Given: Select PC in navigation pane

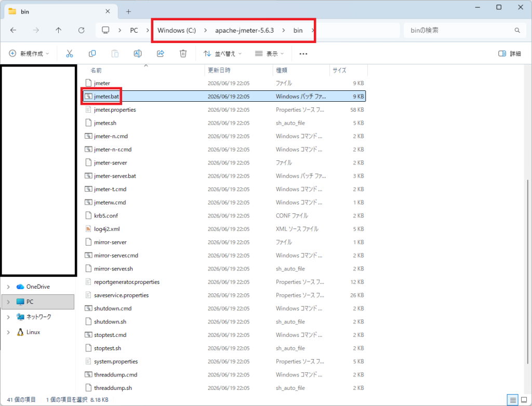Looking at the screenshot, I should [38, 302].
